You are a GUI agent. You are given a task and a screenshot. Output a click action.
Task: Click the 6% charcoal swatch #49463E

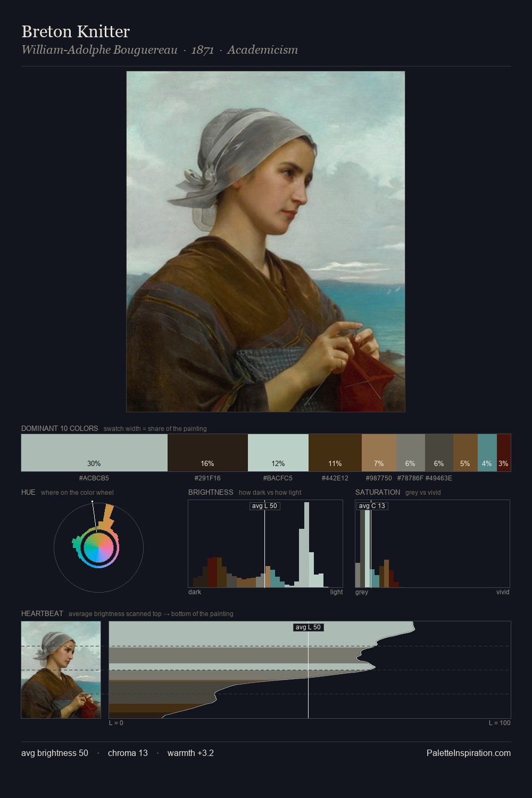point(439,453)
